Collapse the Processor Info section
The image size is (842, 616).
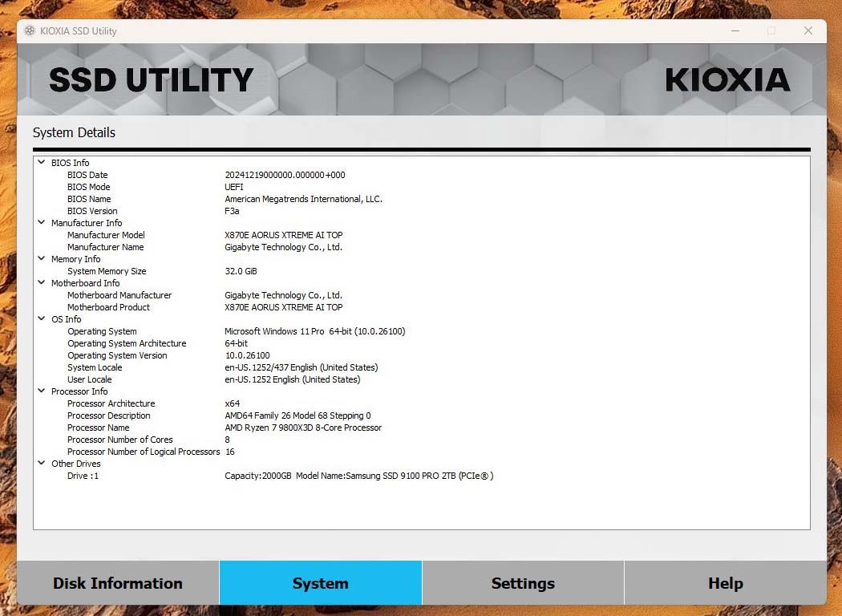coord(42,391)
